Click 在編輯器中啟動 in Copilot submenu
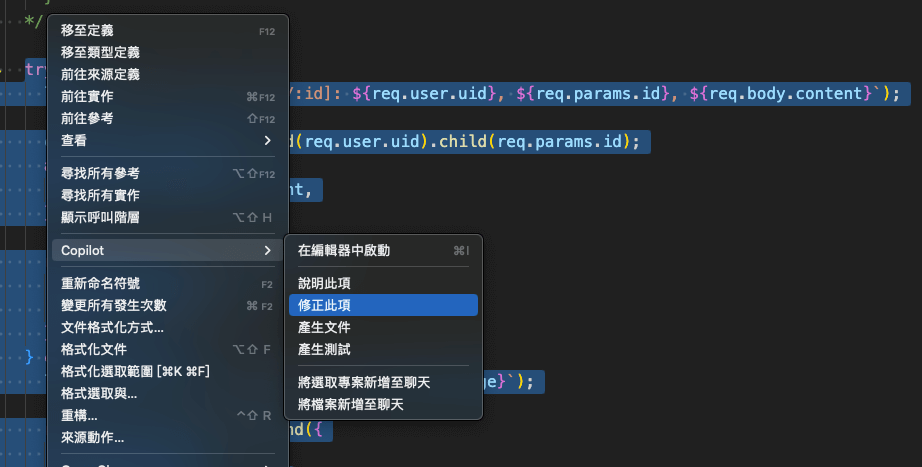 click(x=344, y=250)
